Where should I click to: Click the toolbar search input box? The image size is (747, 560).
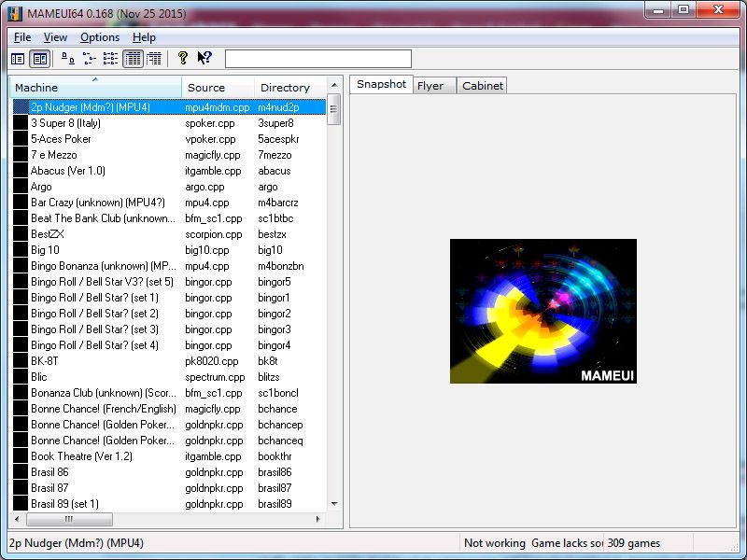click(x=317, y=59)
